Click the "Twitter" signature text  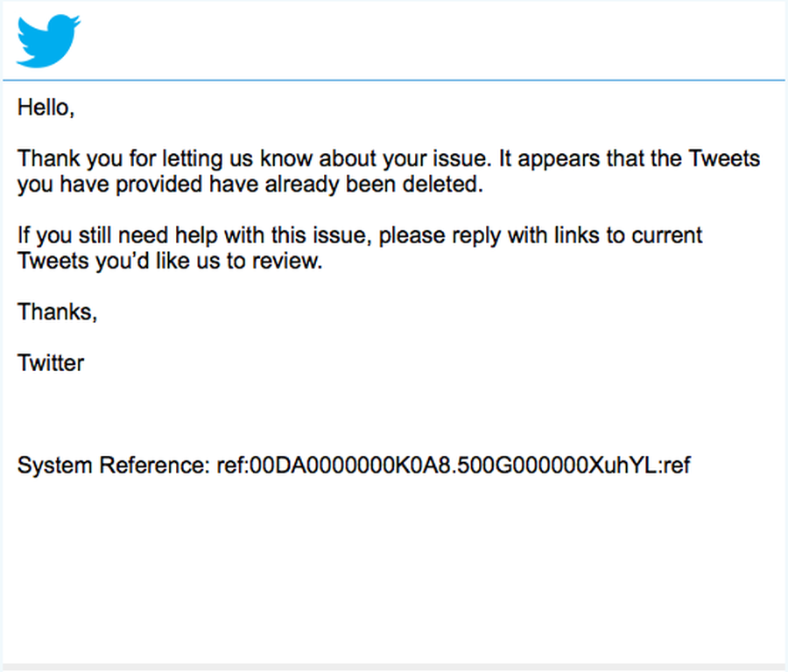[51, 363]
